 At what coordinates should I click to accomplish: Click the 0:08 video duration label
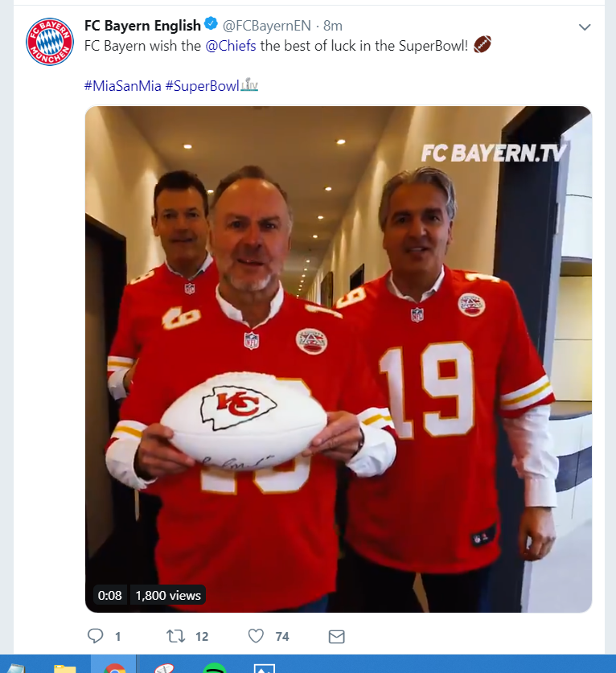click(x=109, y=595)
